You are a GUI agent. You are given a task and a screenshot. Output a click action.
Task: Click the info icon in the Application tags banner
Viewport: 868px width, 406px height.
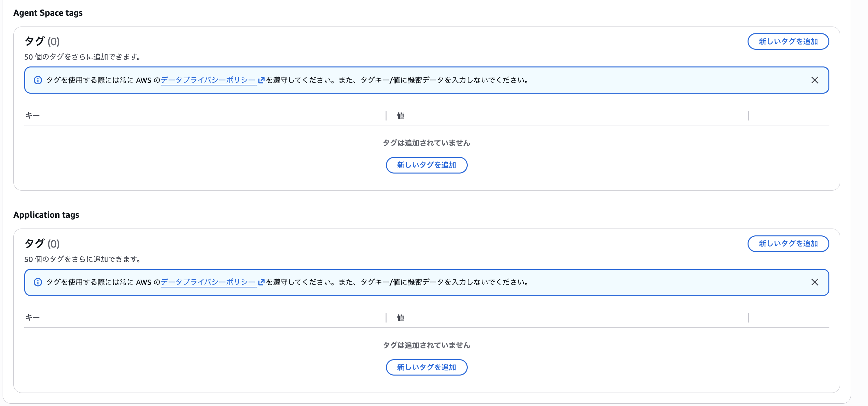[x=38, y=282]
